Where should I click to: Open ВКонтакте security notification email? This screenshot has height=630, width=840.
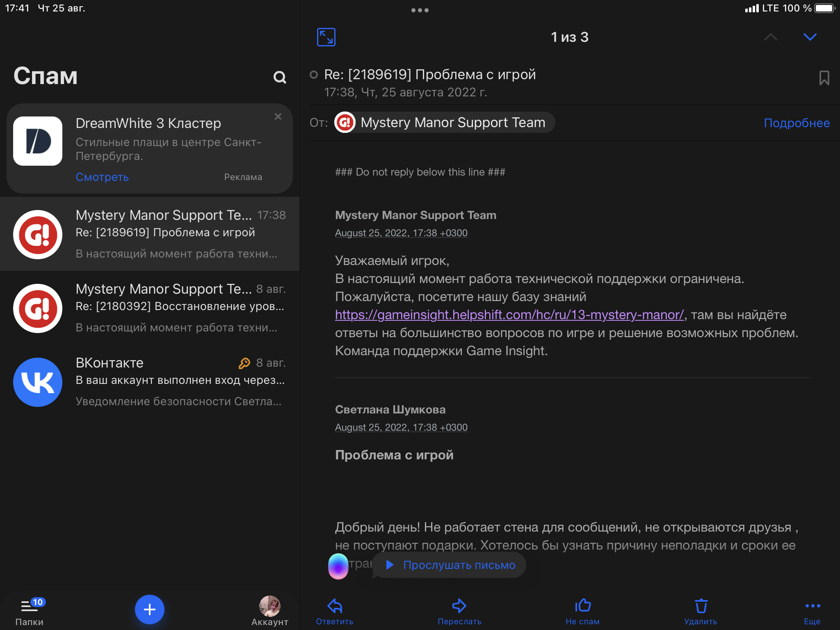pyautogui.click(x=150, y=381)
